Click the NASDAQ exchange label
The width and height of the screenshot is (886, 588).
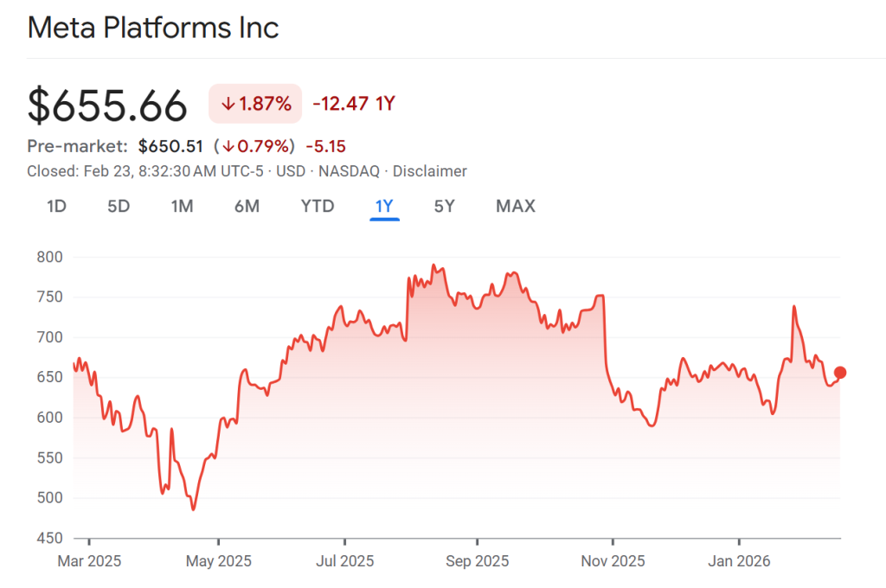350,171
